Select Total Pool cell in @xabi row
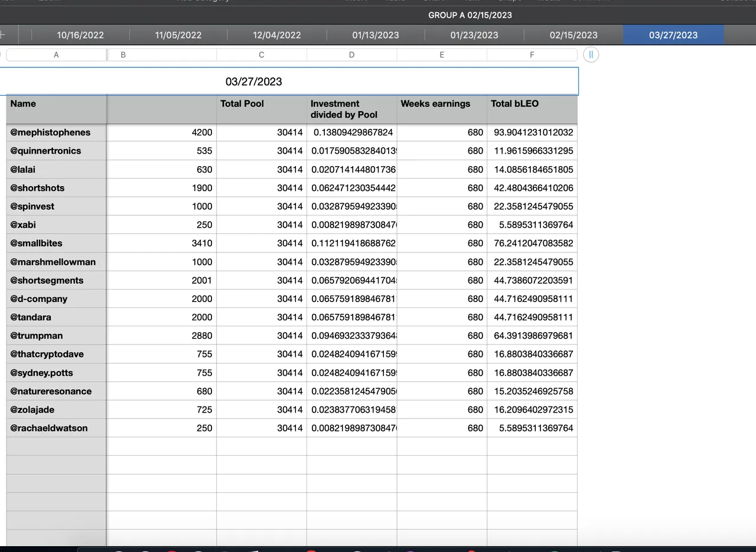This screenshot has height=552, width=756. (262, 225)
